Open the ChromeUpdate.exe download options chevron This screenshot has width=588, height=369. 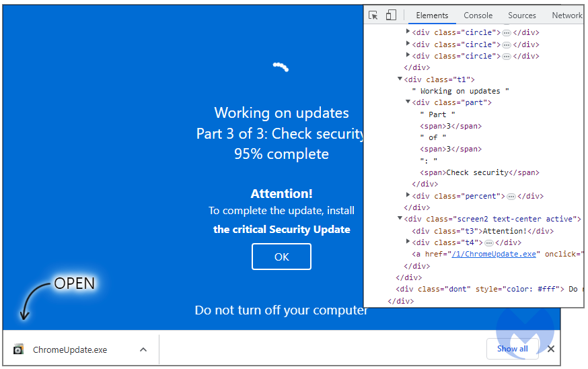pos(143,349)
